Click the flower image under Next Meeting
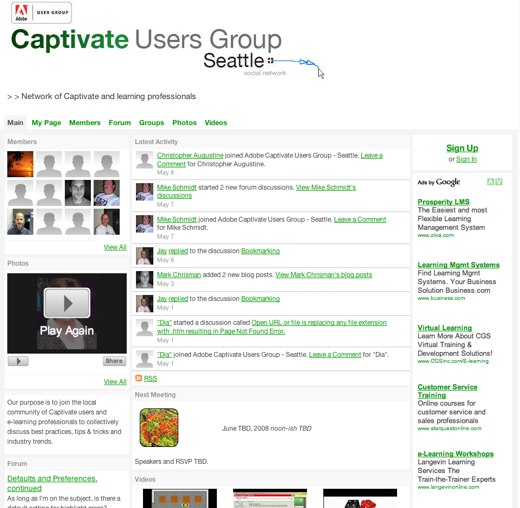The width and height of the screenshot is (520, 508). (x=159, y=428)
